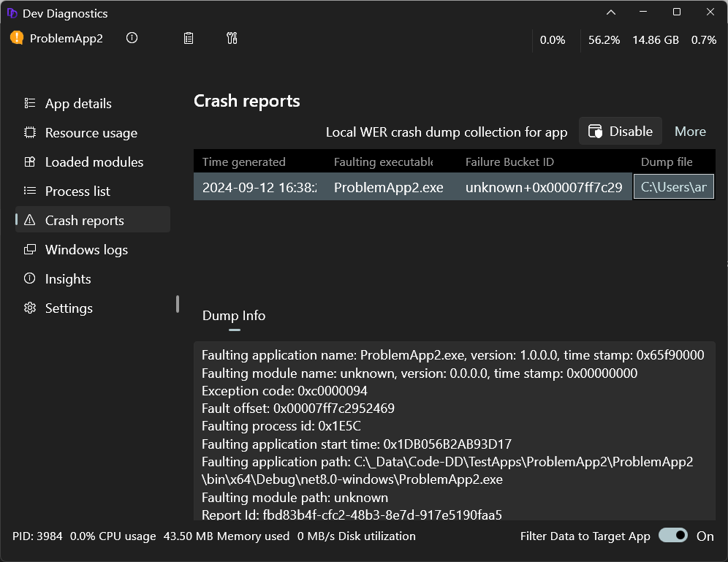
Task: Click the Settings gear icon
Action: pyautogui.click(x=30, y=308)
